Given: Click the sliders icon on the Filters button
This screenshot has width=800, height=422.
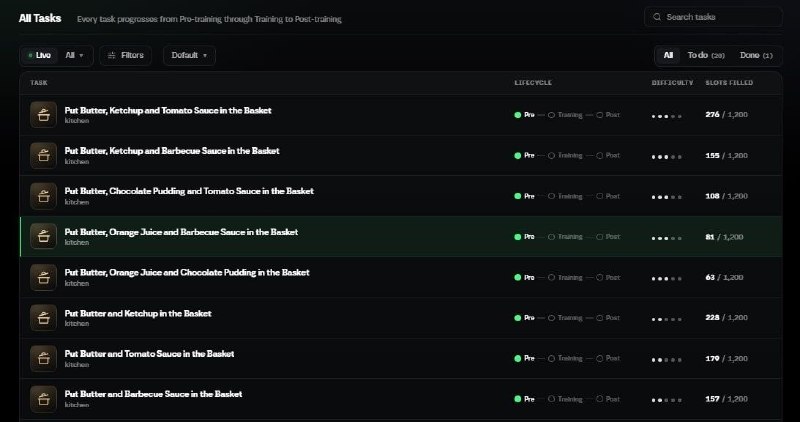Looking at the screenshot, I should point(112,55).
